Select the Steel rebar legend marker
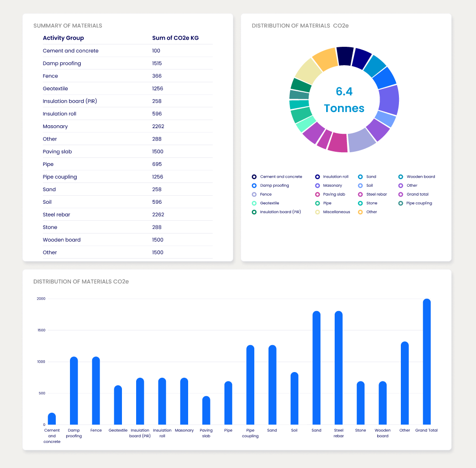The width and height of the screenshot is (476, 468). pyautogui.click(x=361, y=194)
